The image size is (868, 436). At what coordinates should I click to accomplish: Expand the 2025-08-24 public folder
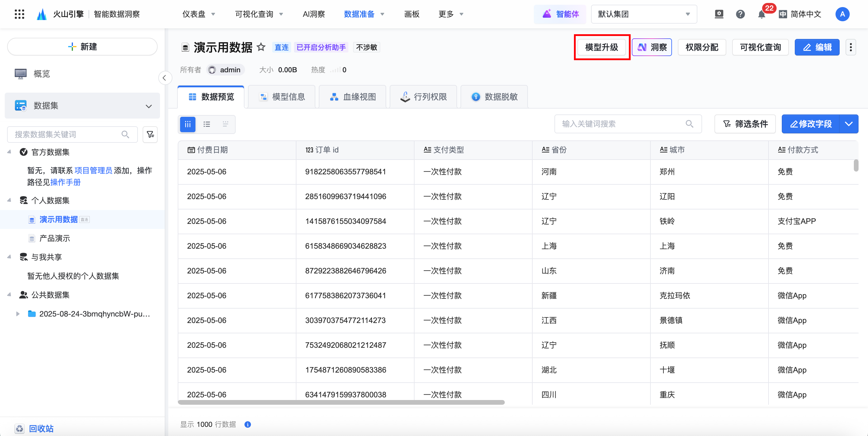click(x=18, y=314)
